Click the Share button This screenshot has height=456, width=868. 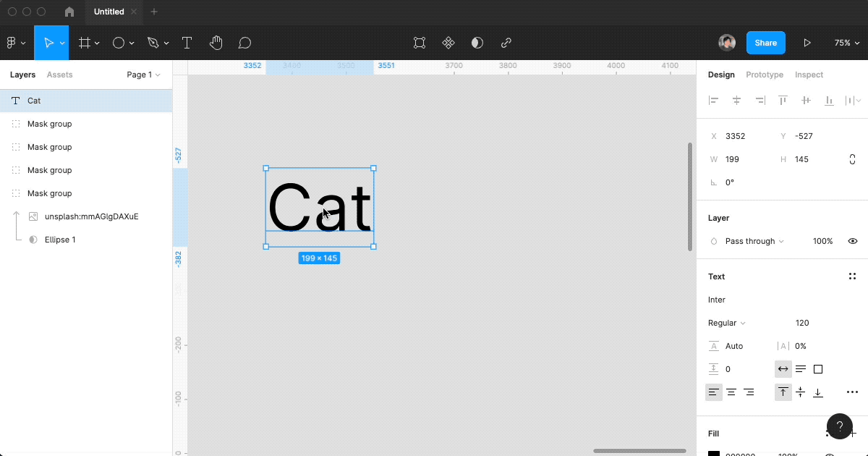[x=765, y=43]
